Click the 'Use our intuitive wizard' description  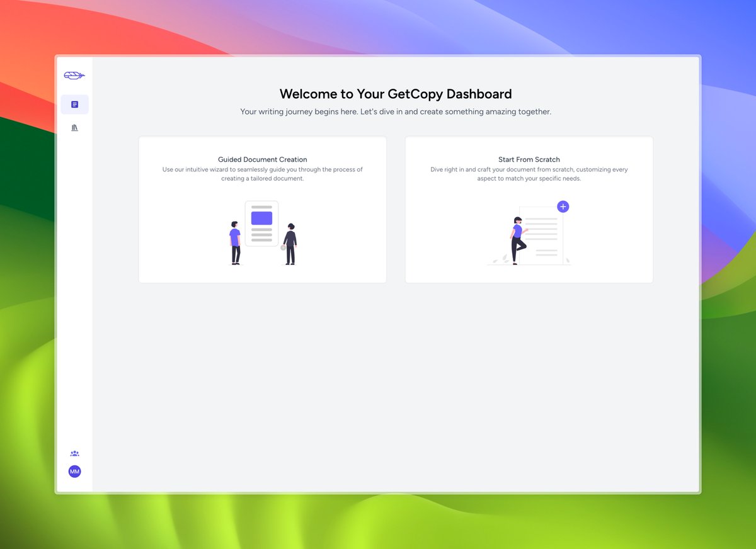pos(263,174)
